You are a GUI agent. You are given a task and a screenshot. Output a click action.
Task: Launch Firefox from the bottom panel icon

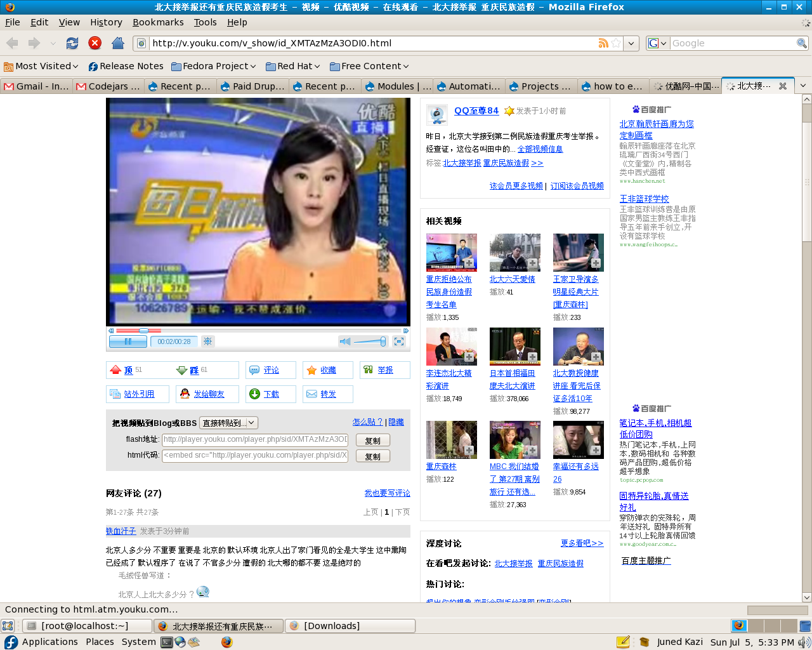point(227,642)
